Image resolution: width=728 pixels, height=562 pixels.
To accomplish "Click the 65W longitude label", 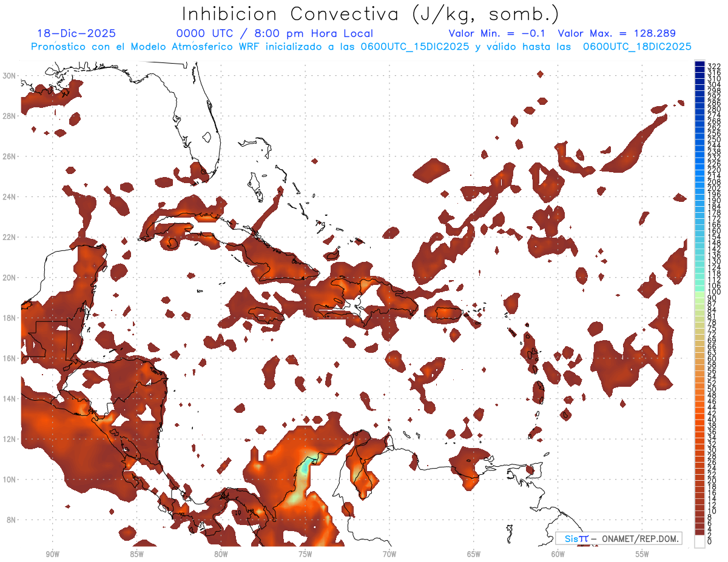I will coord(474,554).
